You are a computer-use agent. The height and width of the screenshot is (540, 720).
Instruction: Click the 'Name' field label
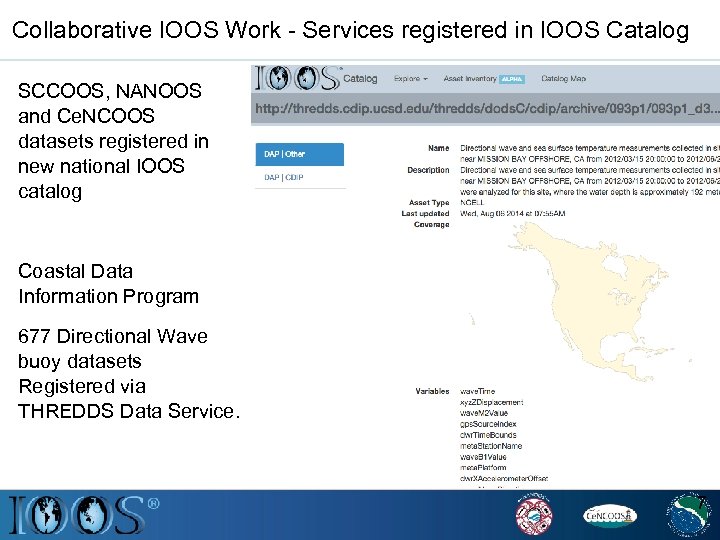(439, 148)
